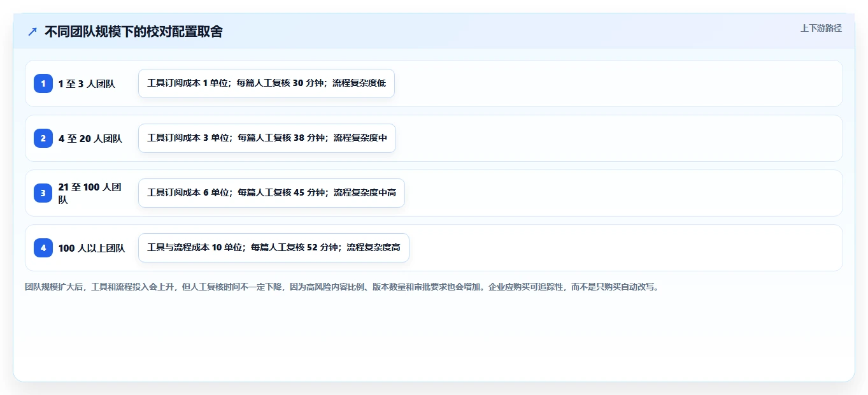Click the chip with 每篇人工复核 38 分钟

tap(267, 138)
